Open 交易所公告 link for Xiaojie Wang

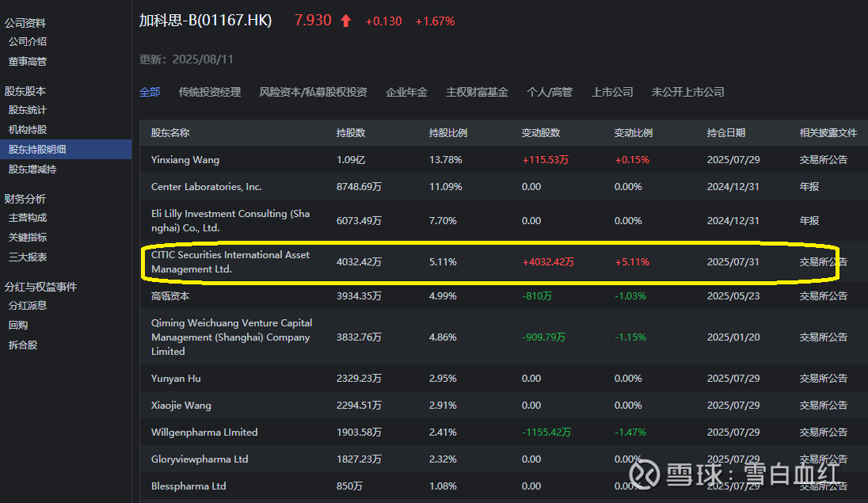click(823, 405)
